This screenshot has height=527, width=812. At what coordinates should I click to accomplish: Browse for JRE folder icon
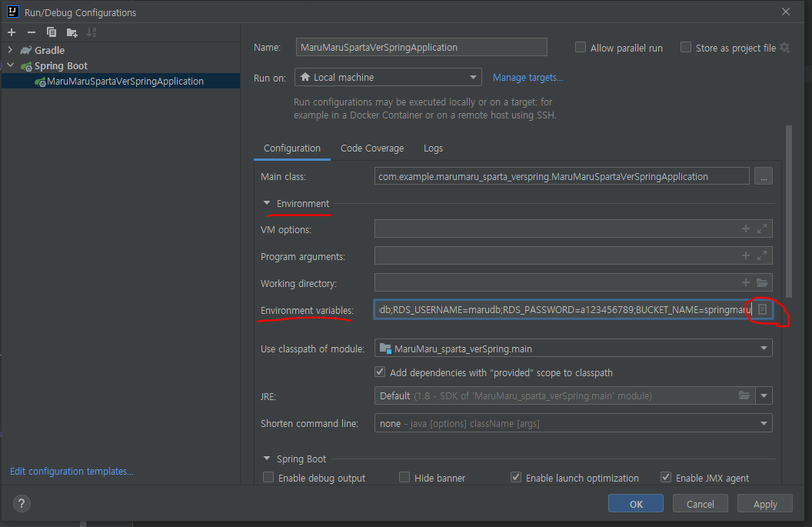point(744,395)
